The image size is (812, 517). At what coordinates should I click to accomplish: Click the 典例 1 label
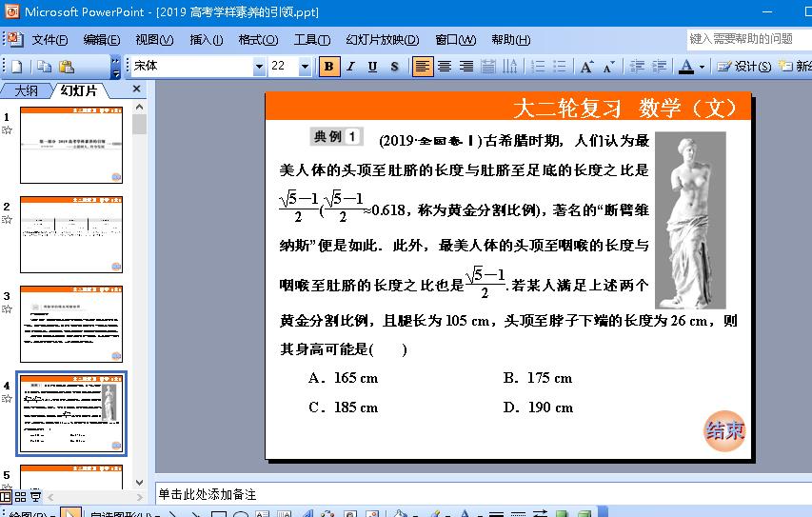[x=336, y=137]
